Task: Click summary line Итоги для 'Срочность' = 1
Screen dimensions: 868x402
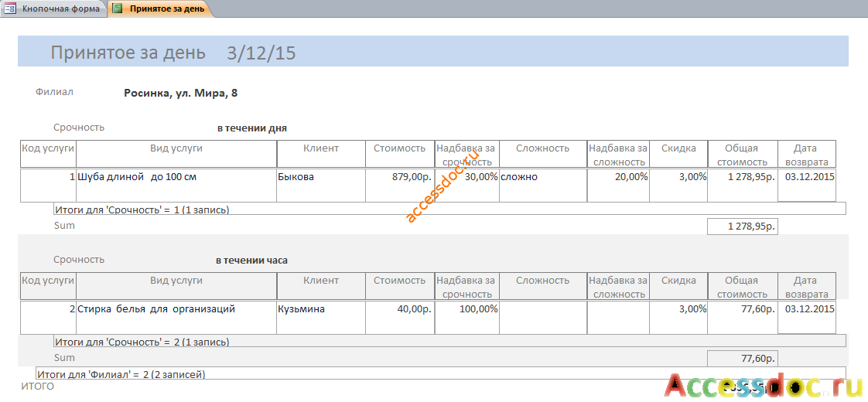Action: pyautogui.click(x=449, y=209)
